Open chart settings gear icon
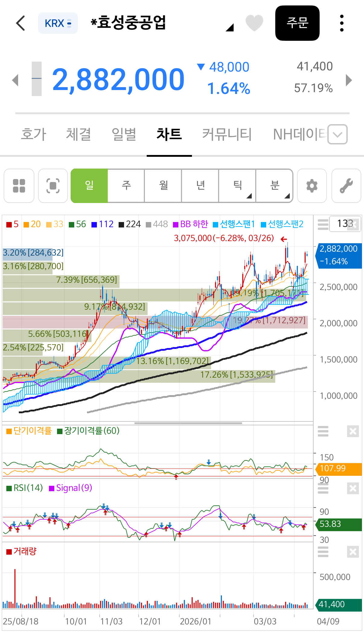The width and height of the screenshot is (364, 635). click(312, 186)
